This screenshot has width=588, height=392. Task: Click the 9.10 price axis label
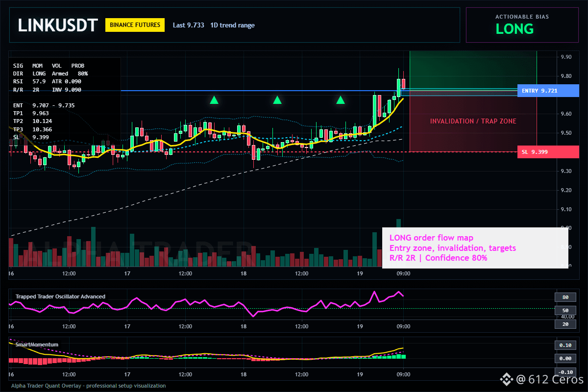[566, 209]
